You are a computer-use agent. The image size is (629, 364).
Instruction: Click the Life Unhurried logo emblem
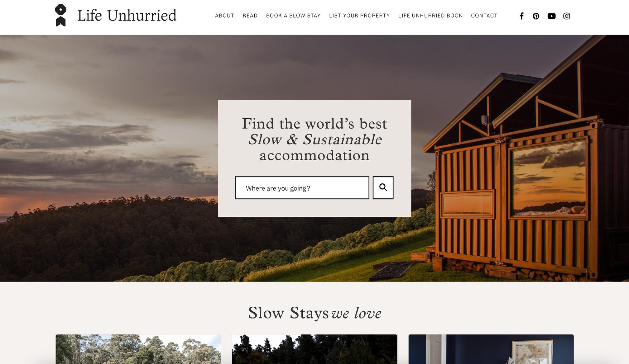point(60,15)
